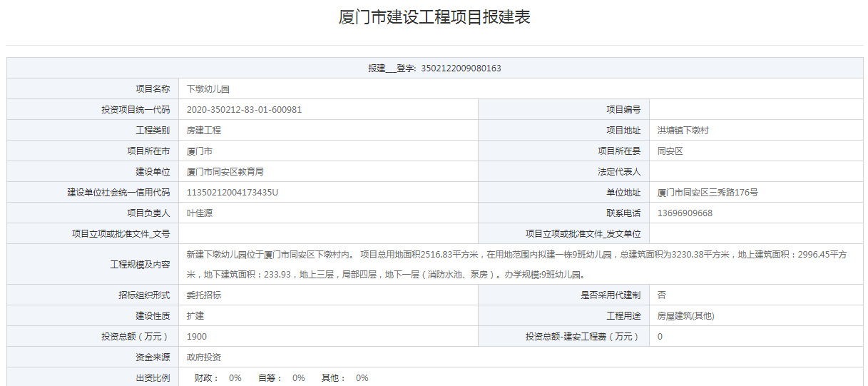Image resolution: width=868 pixels, height=386 pixels.
Task: Click the 项目名称 label
Action: [153, 89]
